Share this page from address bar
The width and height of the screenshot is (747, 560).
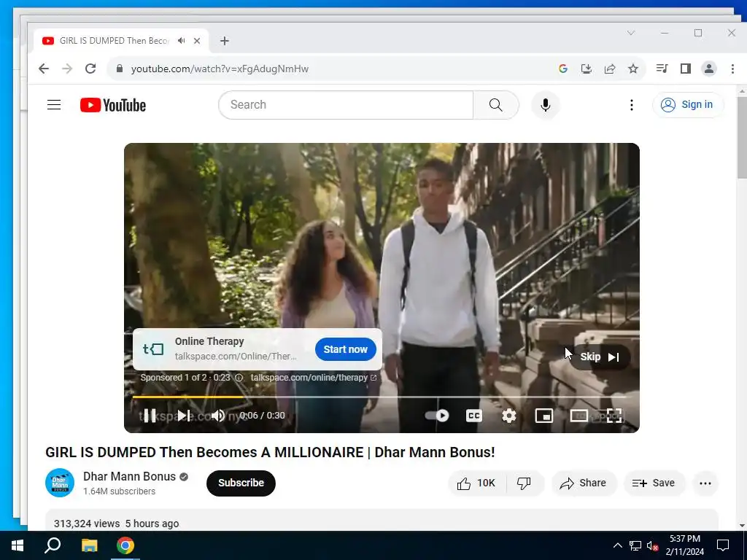(610, 69)
